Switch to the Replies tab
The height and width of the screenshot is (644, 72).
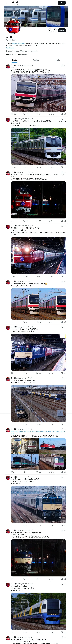tap(36, 60)
